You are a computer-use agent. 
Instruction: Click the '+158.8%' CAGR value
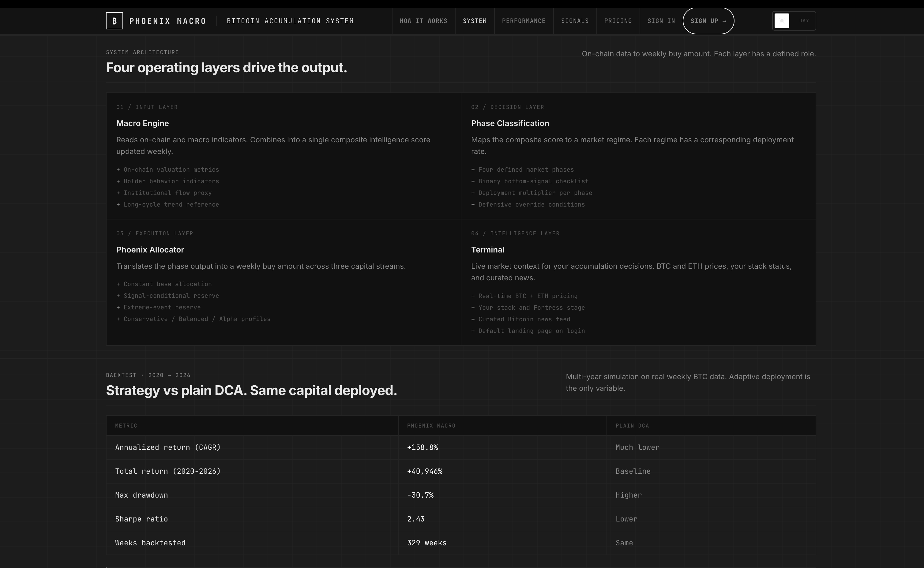(x=423, y=447)
